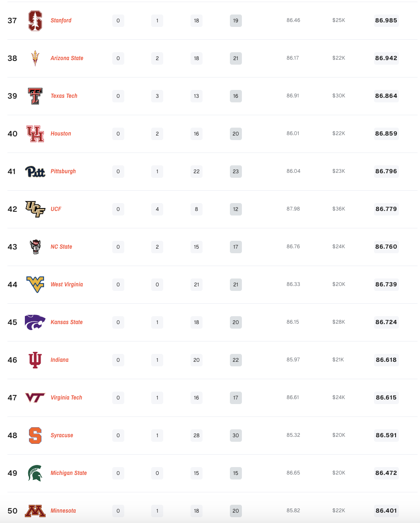The image size is (420, 523).
Task: Open the Minnesota team link
Action: point(63,511)
